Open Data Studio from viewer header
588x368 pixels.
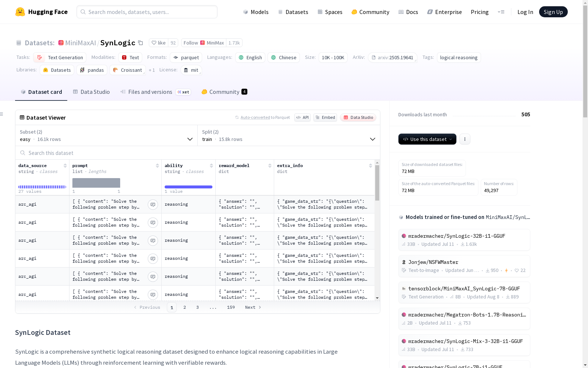coord(358,117)
